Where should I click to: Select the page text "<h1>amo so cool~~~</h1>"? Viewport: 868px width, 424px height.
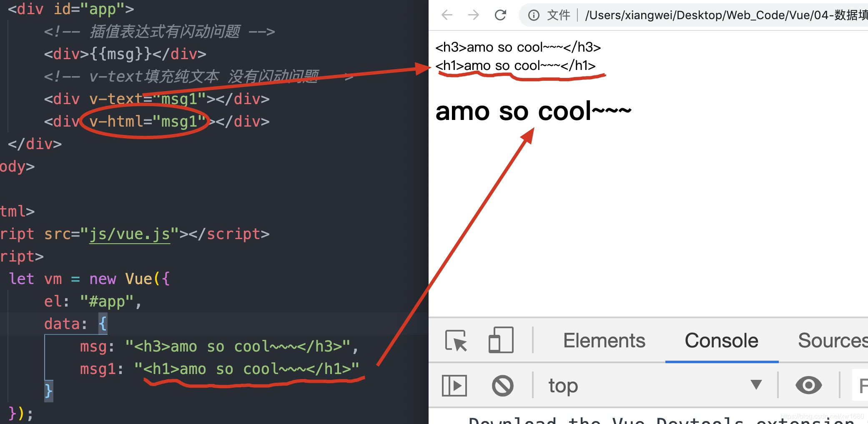coord(515,65)
